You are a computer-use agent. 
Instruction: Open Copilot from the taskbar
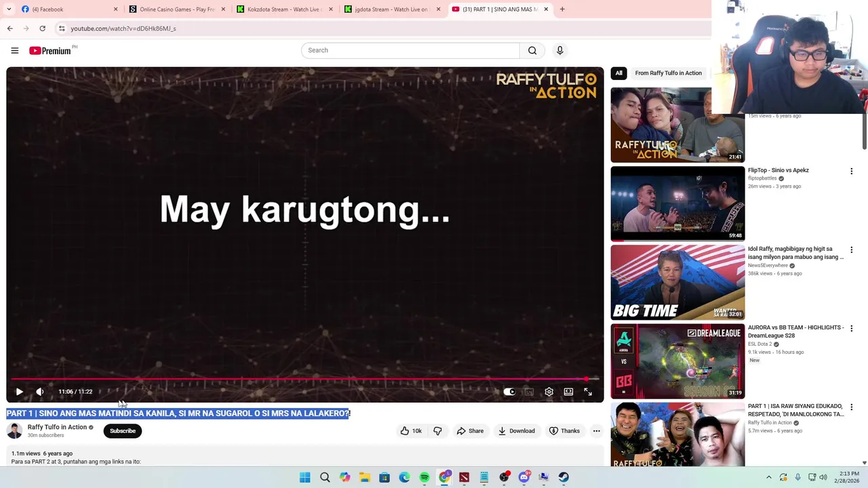pyautogui.click(x=345, y=477)
